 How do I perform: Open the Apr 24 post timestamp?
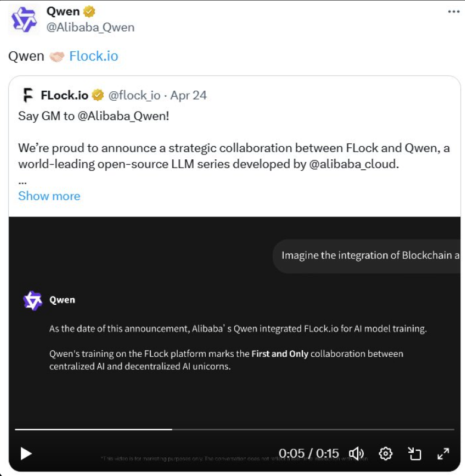tap(188, 95)
